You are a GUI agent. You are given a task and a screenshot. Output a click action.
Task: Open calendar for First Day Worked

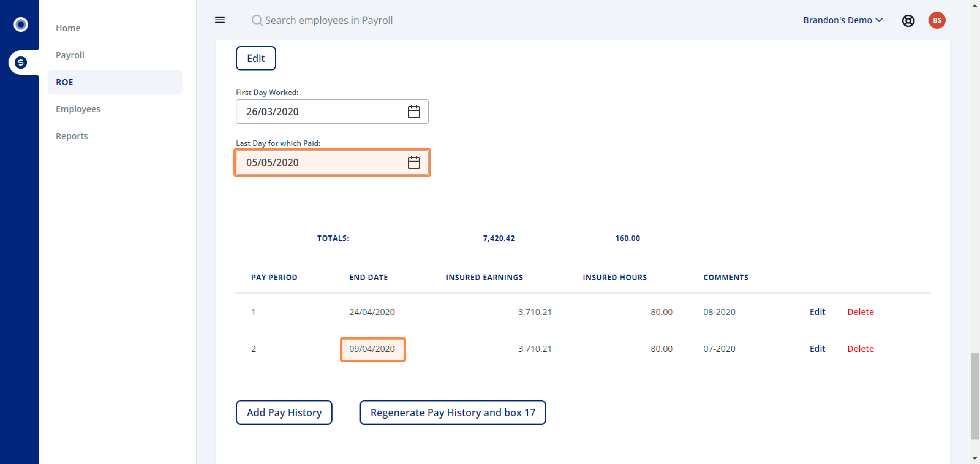[413, 112]
